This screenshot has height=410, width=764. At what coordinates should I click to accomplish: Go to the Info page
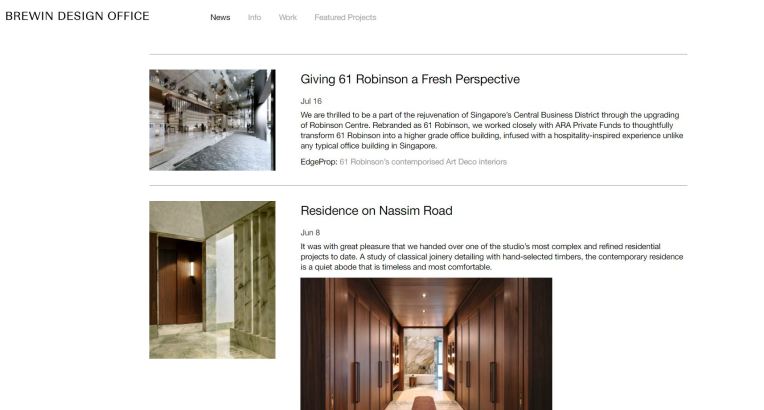coord(254,17)
